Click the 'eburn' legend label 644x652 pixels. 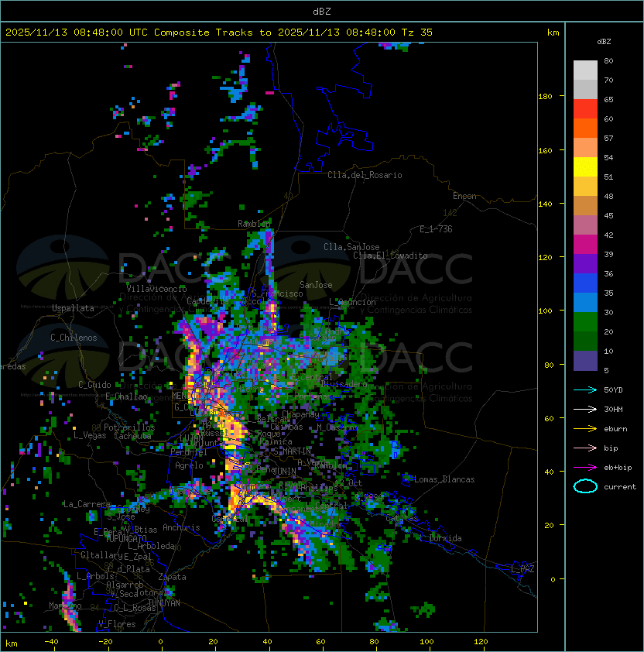point(615,429)
